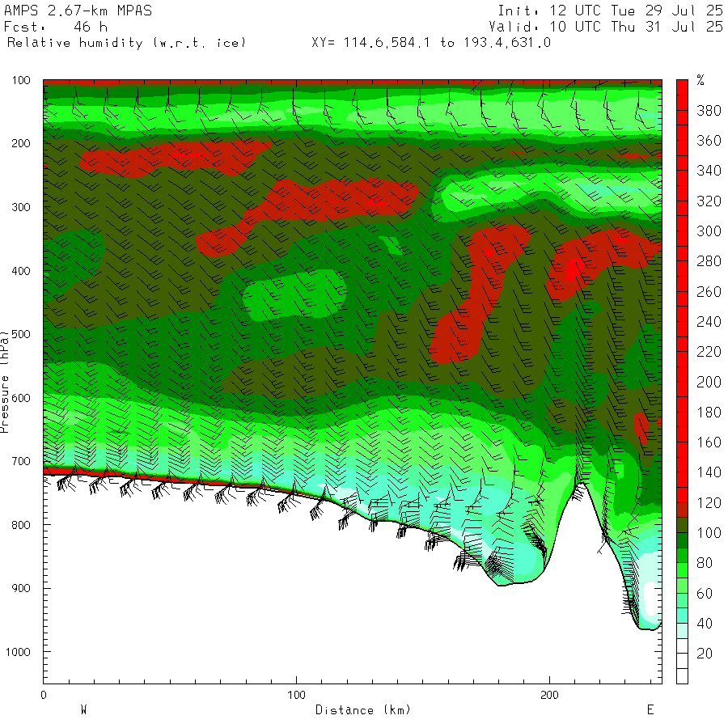Click the 'Valid: 10 UTC Thu 31 Jul 25' text
728x728 pixels.
pyautogui.click(x=605, y=27)
